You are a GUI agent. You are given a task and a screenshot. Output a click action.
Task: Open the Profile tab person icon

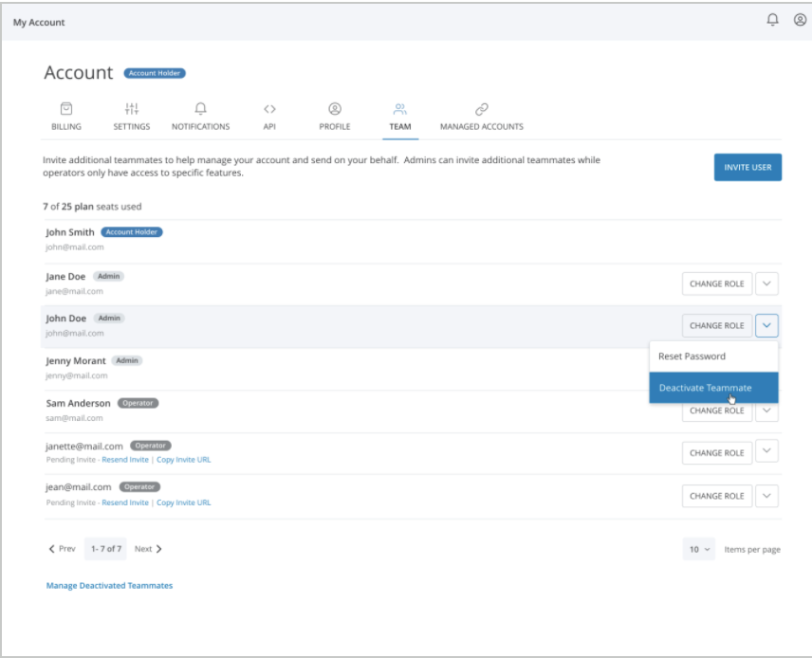[334, 108]
